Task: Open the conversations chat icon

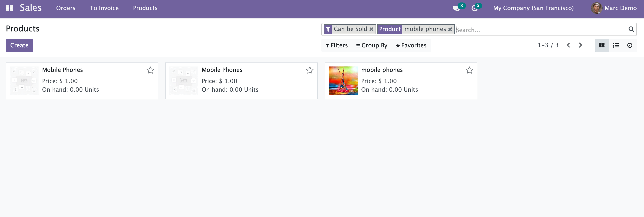Action: point(456,8)
